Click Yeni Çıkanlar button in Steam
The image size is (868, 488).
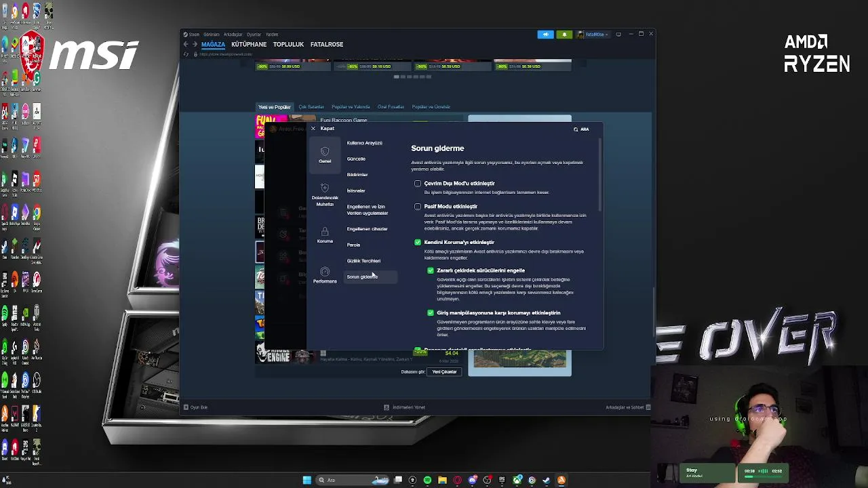tap(445, 372)
